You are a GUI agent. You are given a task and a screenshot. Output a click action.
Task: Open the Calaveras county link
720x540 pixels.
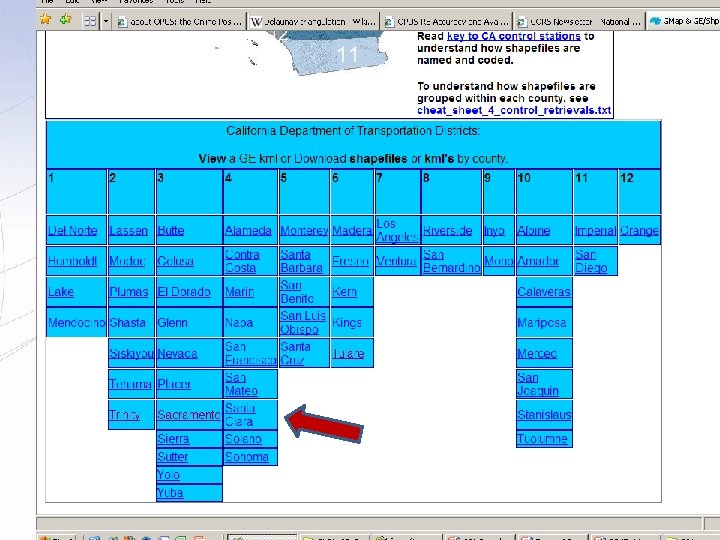(544, 292)
